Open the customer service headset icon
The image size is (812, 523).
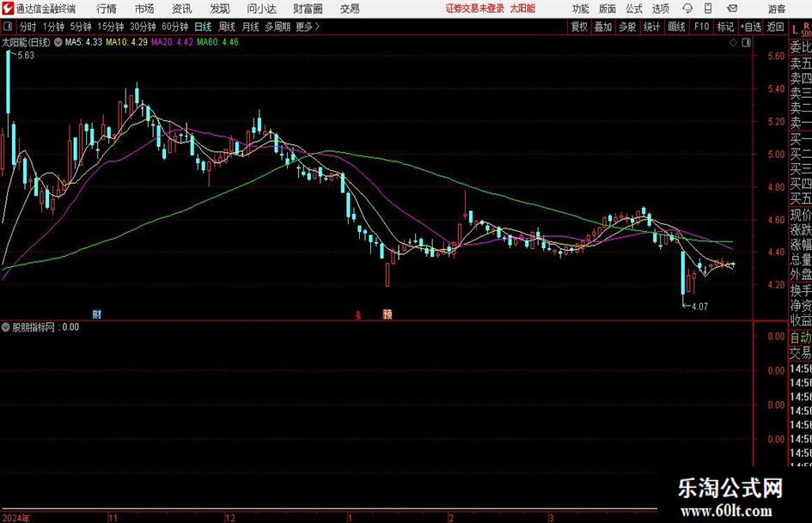[x=687, y=9]
